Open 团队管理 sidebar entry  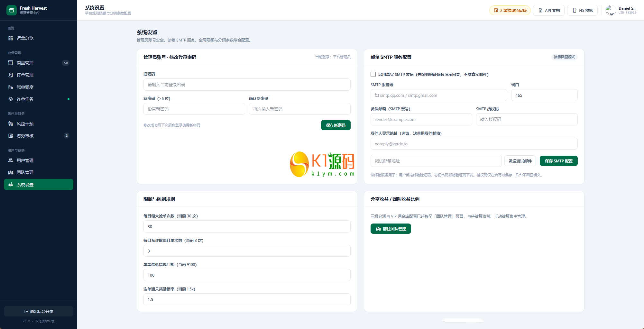tap(39, 172)
